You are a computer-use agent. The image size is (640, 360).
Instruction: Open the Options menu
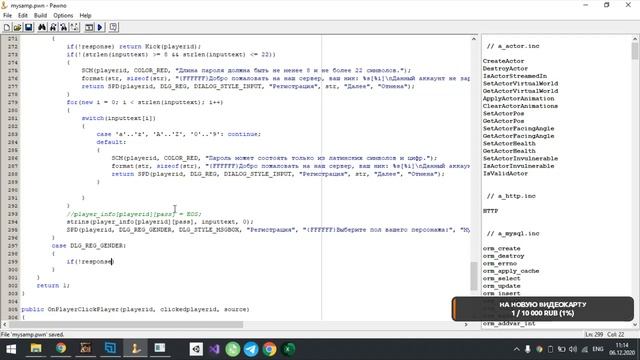[x=63, y=16]
